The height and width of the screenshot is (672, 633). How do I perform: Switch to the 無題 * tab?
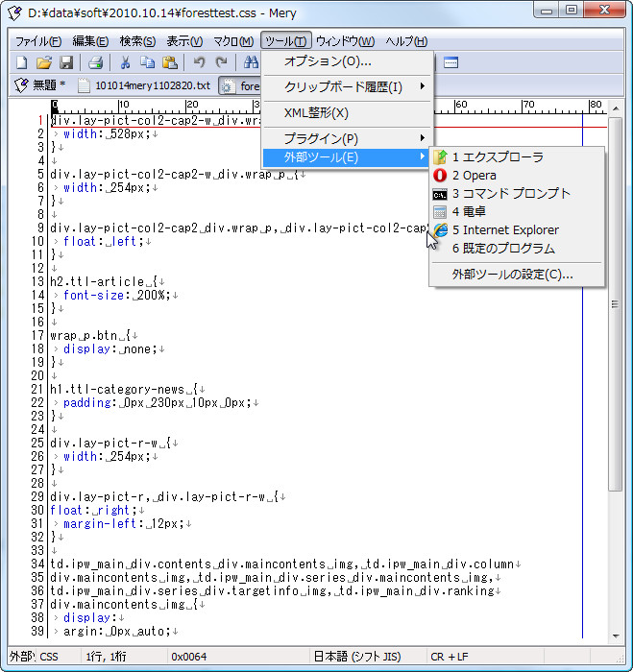click(x=40, y=85)
